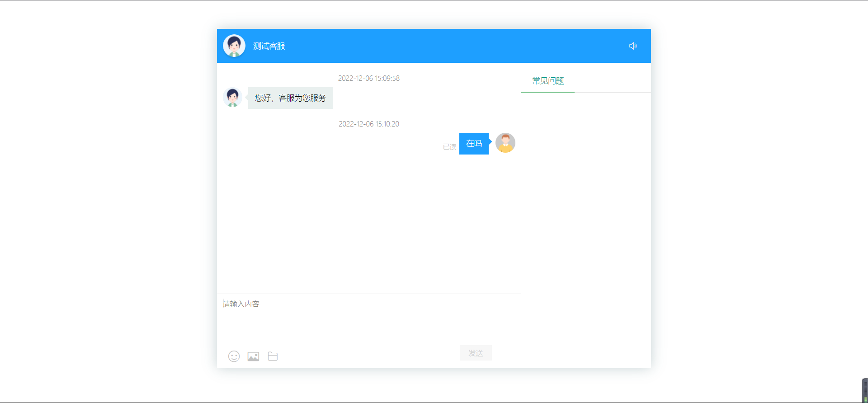Click the agent avatar in the header
868x403 pixels.
coord(234,46)
